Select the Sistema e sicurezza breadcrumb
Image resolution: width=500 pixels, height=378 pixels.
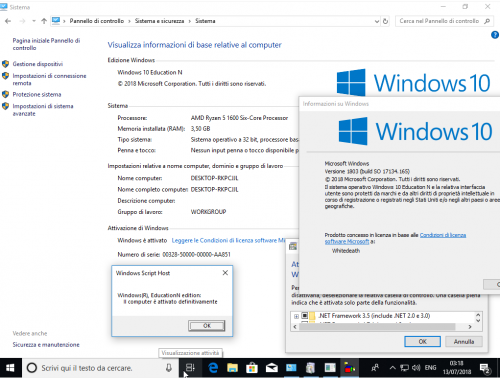(159, 21)
